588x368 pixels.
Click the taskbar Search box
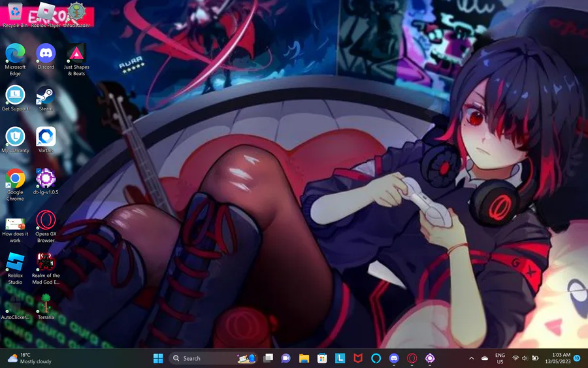click(x=213, y=359)
